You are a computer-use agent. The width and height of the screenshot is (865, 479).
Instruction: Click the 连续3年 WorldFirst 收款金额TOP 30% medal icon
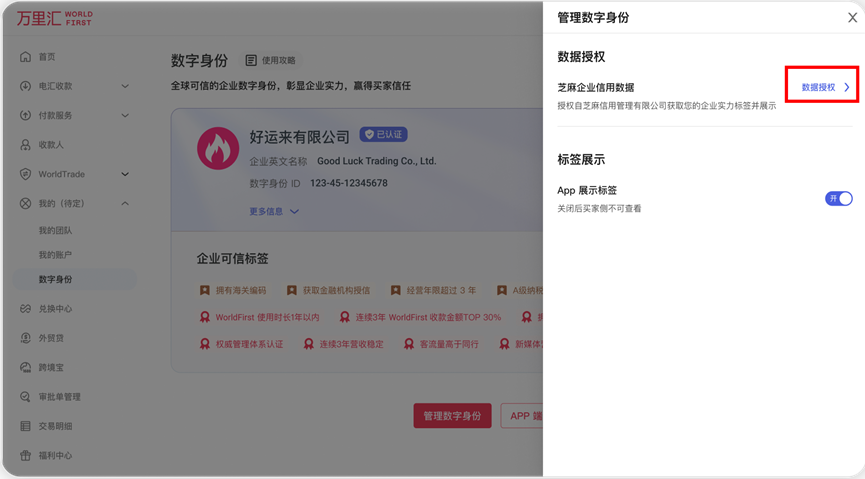[x=345, y=317]
